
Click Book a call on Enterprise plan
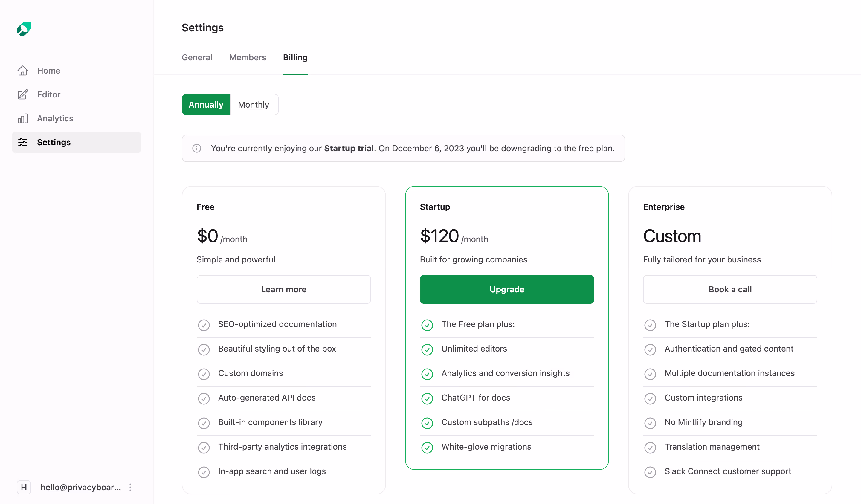(x=730, y=289)
